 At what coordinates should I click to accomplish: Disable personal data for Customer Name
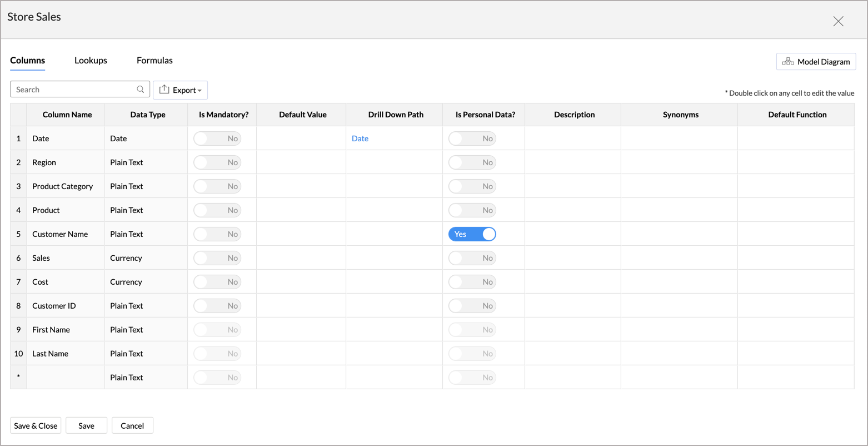click(x=472, y=234)
